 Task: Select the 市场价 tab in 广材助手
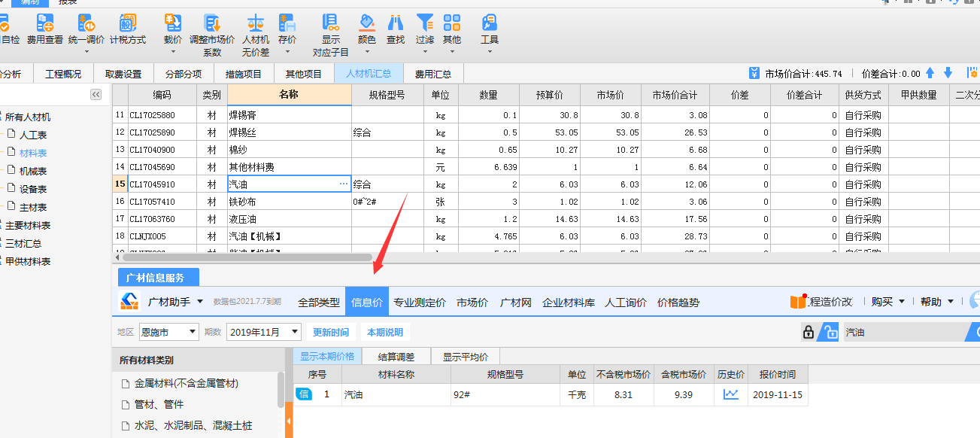tap(472, 303)
